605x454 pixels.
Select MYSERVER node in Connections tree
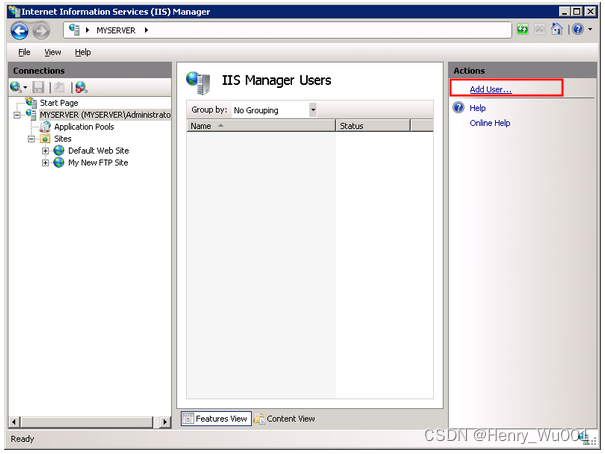(x=105, y=115)
